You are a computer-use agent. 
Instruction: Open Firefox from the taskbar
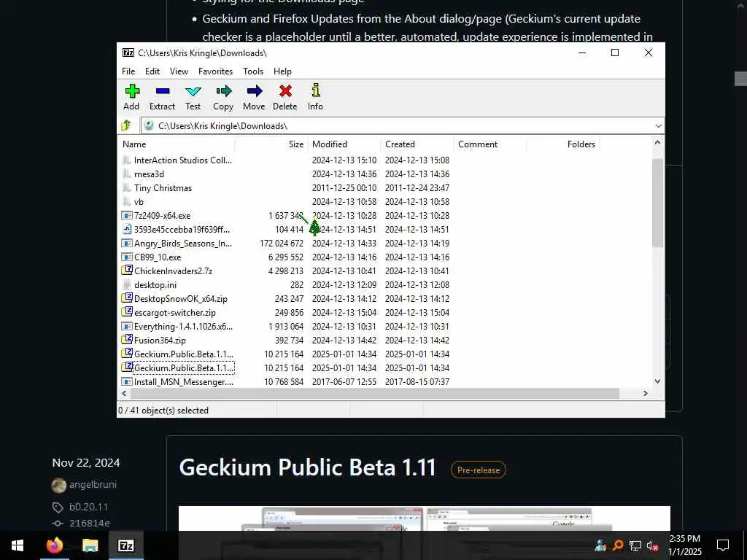click(x=54, y=545)
